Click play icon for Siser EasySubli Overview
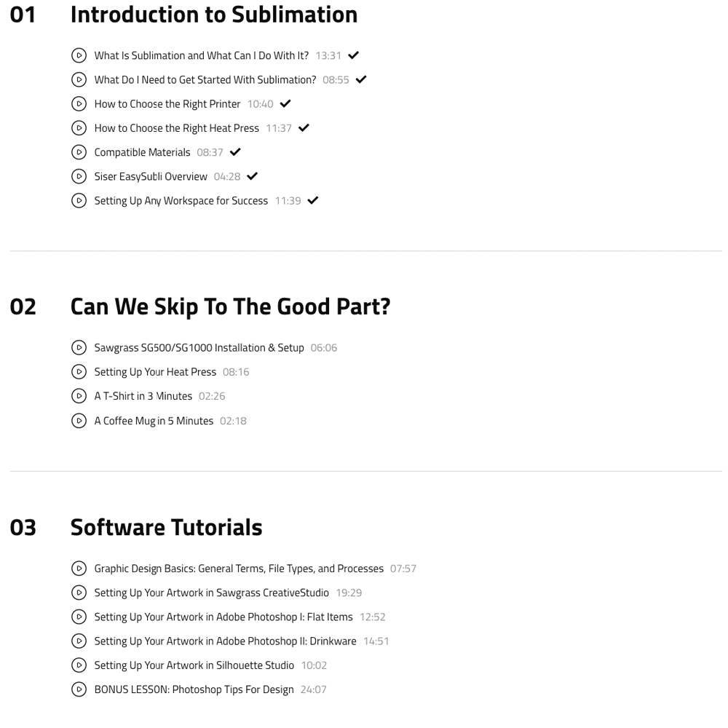 79,176
